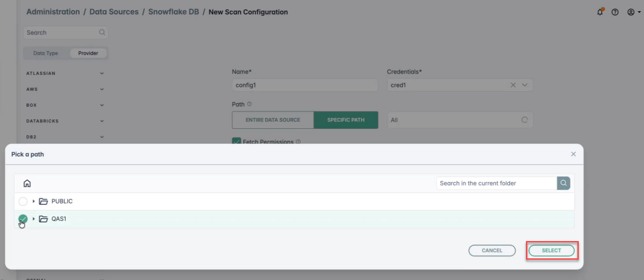The image size is (644, 280).
Task: Close the Pick a path dialog
Action: pyautogui.click(x=574, y=154)
